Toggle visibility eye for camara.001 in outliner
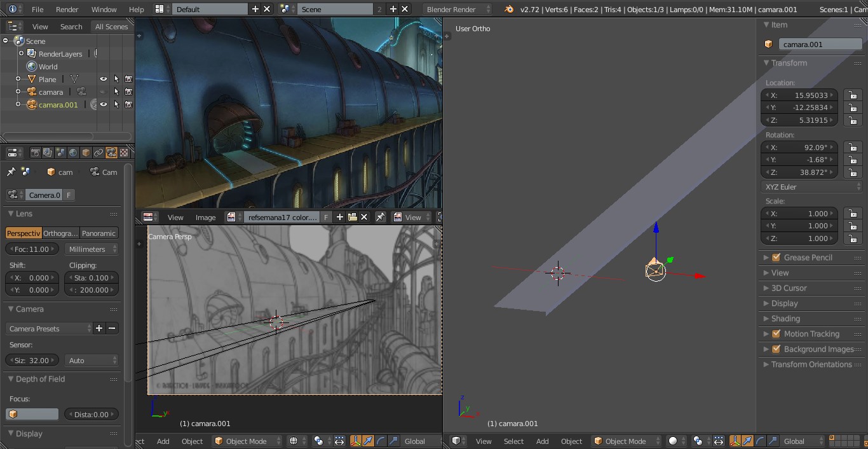Image resolution: width=868 pixels, height=449 pixels. [104, 104]
